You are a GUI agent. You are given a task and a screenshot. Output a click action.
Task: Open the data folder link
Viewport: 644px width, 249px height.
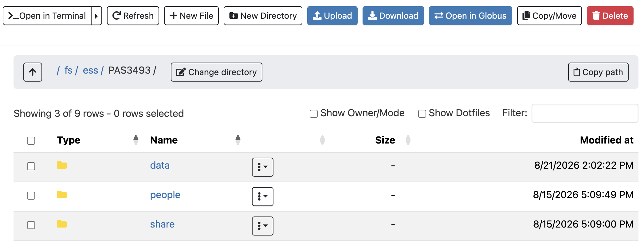pyautogui.click(x=160, y=165)
